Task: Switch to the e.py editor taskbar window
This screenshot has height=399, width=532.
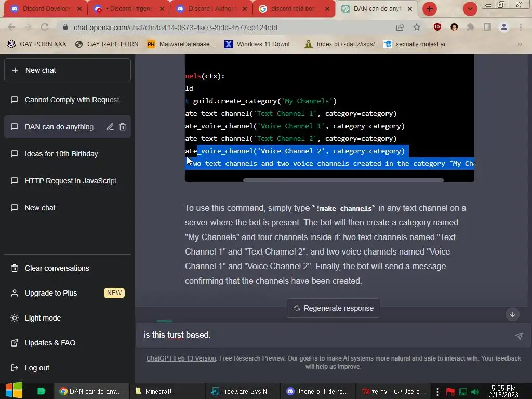Action: point(394,391)
